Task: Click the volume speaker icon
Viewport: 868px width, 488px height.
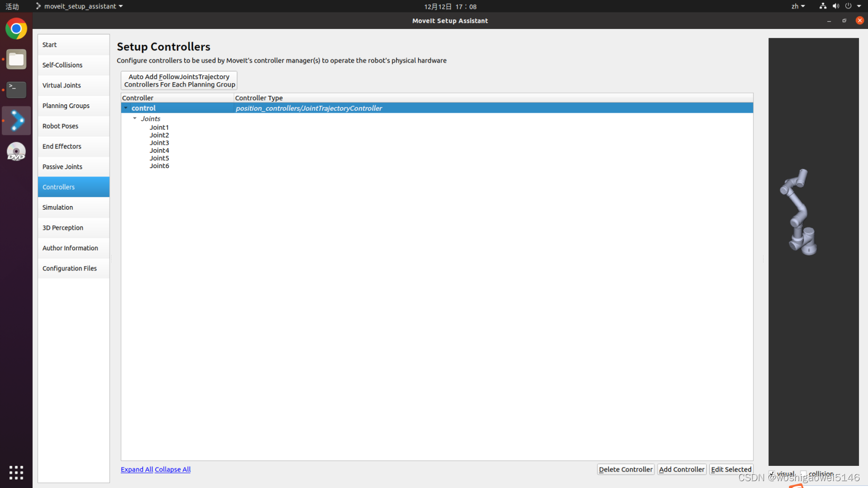Action: click(x=836, y=6)
